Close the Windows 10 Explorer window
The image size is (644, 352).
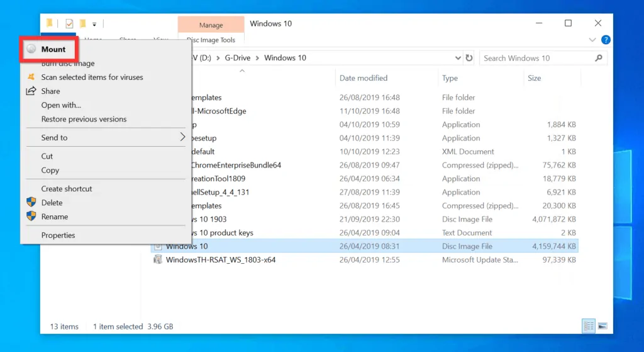[x=598, y=23]
